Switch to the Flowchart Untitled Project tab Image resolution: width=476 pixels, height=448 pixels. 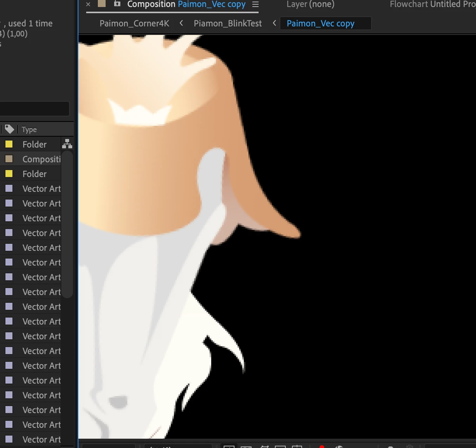tap(433, 4)
